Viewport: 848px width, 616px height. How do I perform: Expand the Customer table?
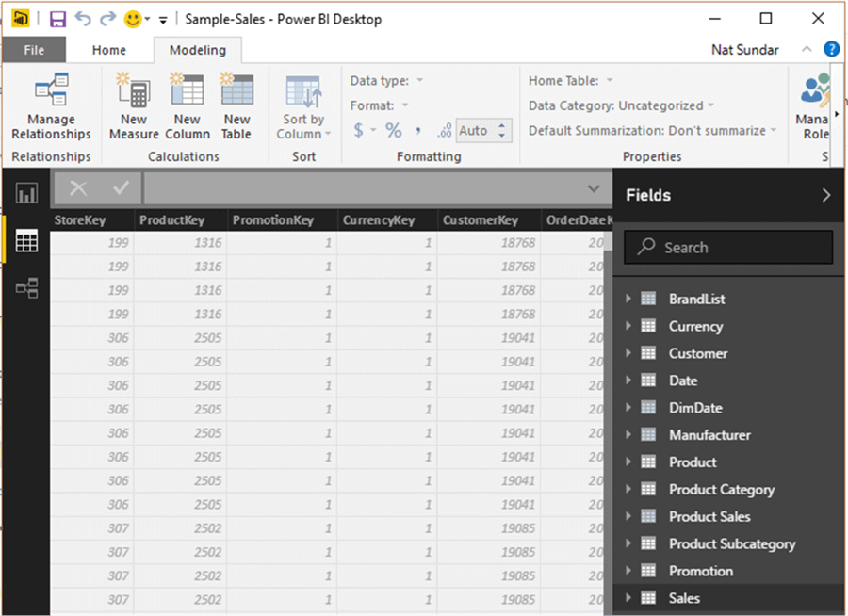click(628, 352)
